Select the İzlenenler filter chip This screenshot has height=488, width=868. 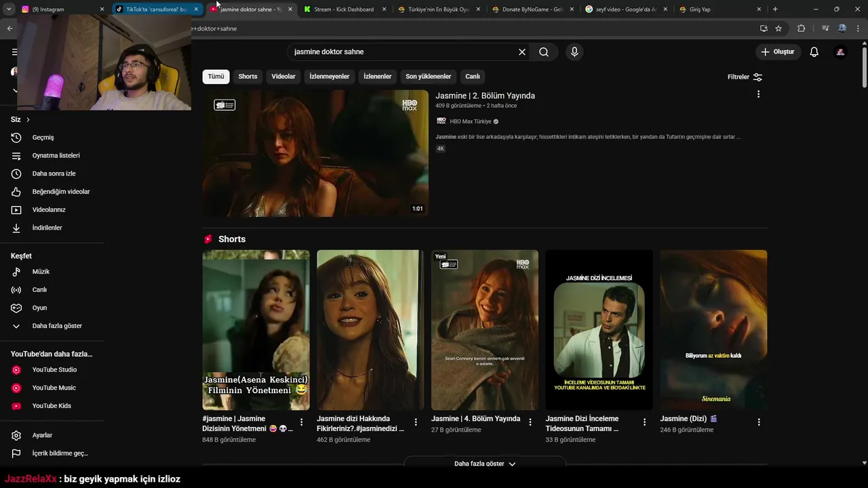click(x=378, y=77)
